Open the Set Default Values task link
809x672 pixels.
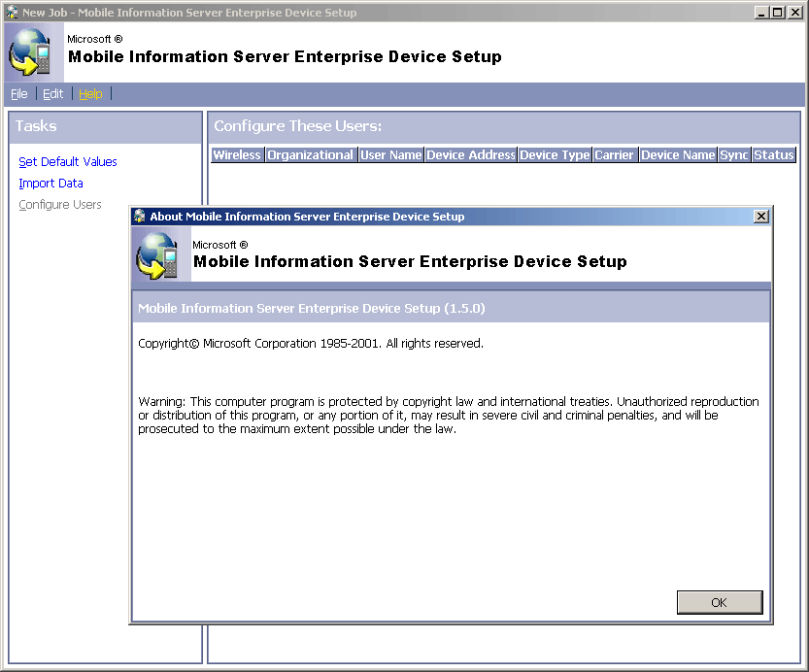68,162
